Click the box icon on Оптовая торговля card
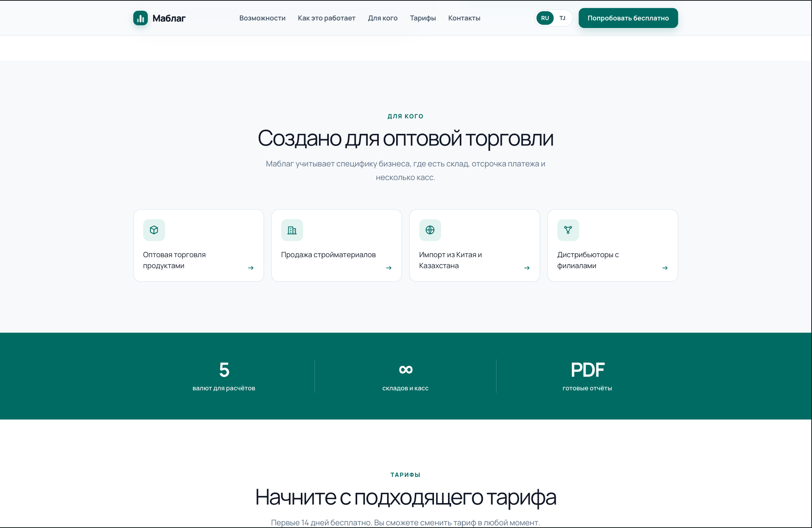This screenshot has height=528, width=812. pos(154,230)
